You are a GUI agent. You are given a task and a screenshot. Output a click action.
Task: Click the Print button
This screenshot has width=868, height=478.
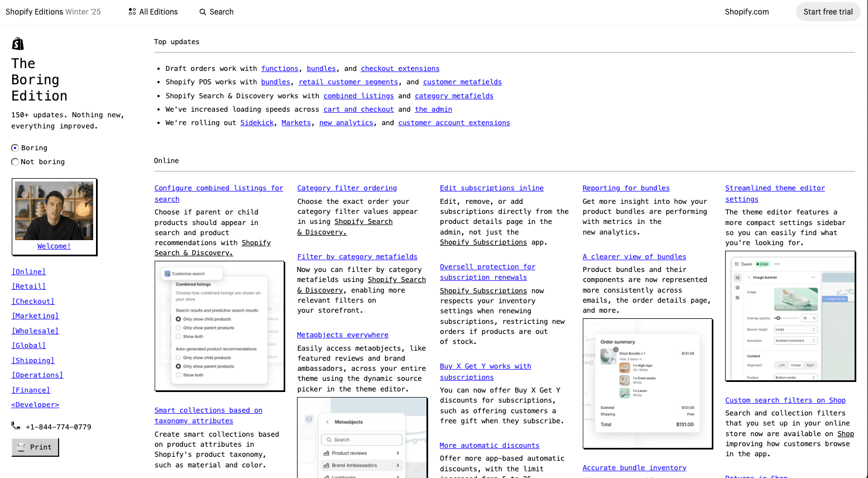click(35, 447)
